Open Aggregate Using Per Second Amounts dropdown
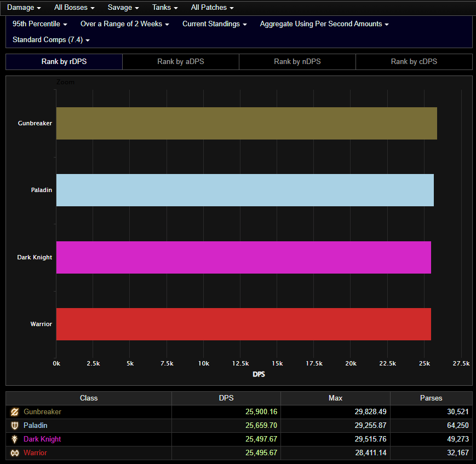This screenshot has width=476, height=464. point(324,24)
